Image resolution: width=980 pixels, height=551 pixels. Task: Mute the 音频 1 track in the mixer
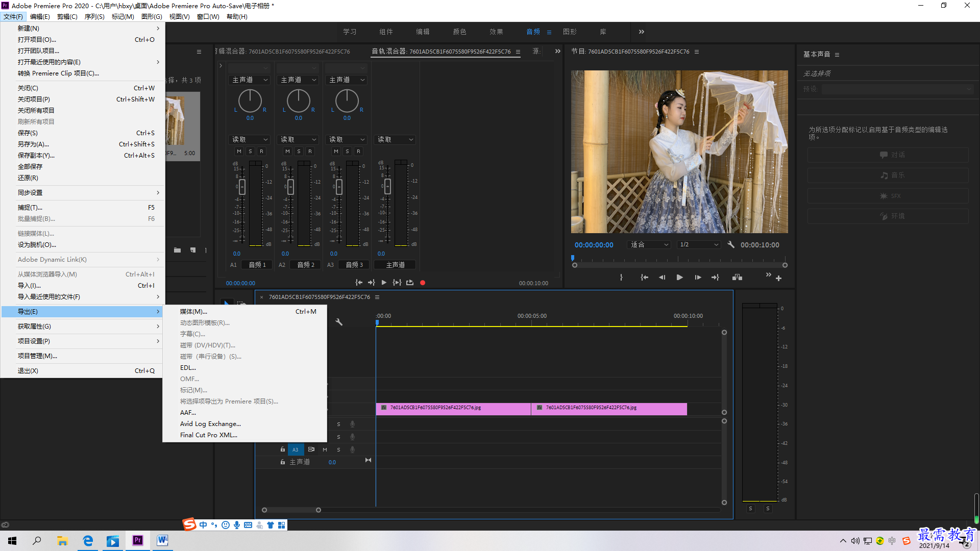(x=239, y=152)
